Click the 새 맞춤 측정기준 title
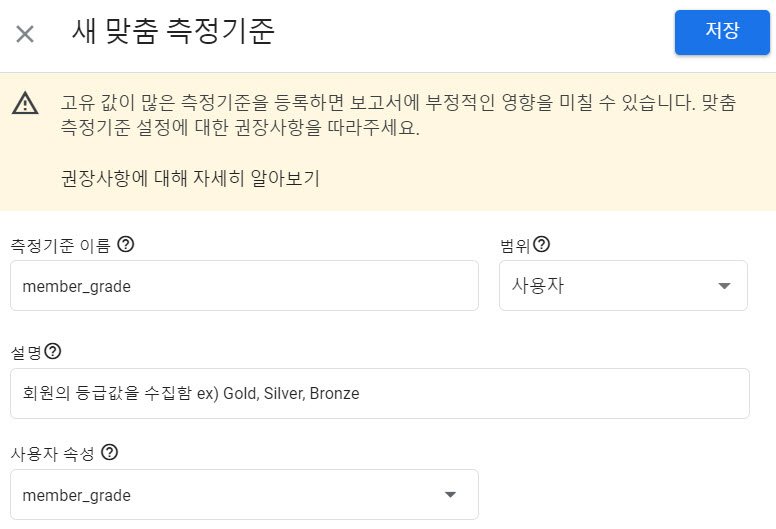 tap(173, 32)
